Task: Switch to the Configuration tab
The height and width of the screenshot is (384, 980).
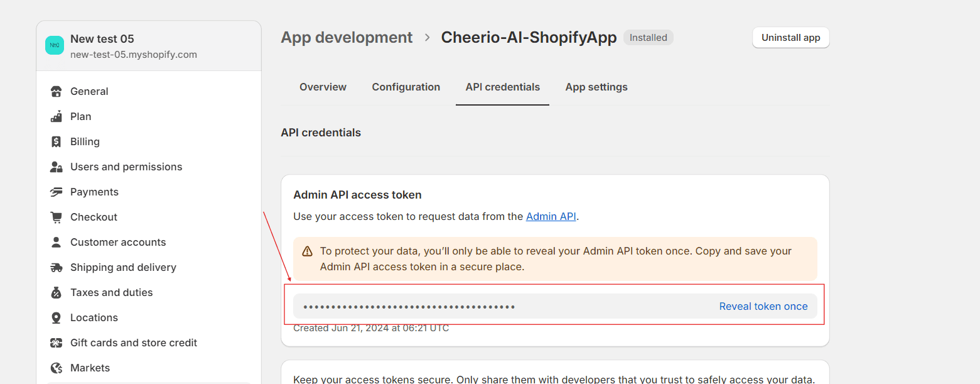Action: [406, 87]
